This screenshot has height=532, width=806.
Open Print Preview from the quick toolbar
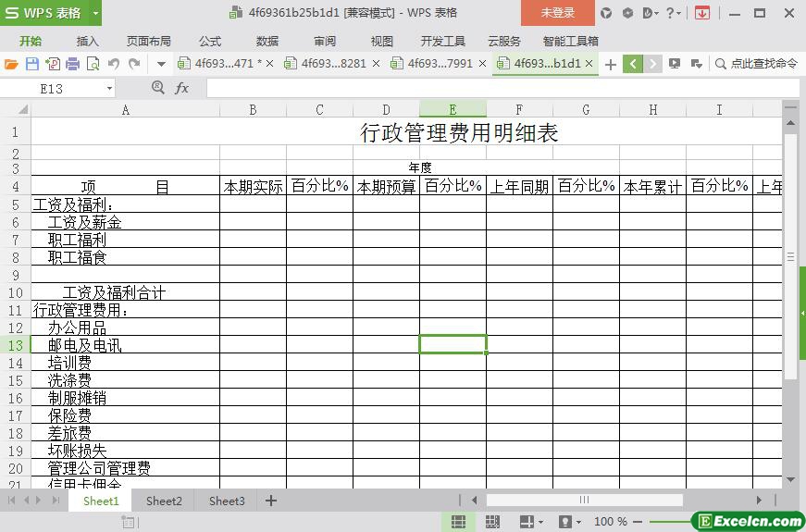93,64
